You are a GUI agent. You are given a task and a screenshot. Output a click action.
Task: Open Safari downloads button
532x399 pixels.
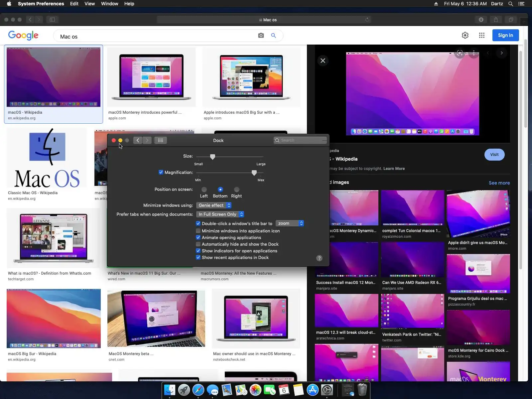pyautogui.click(x=481, y=20)
